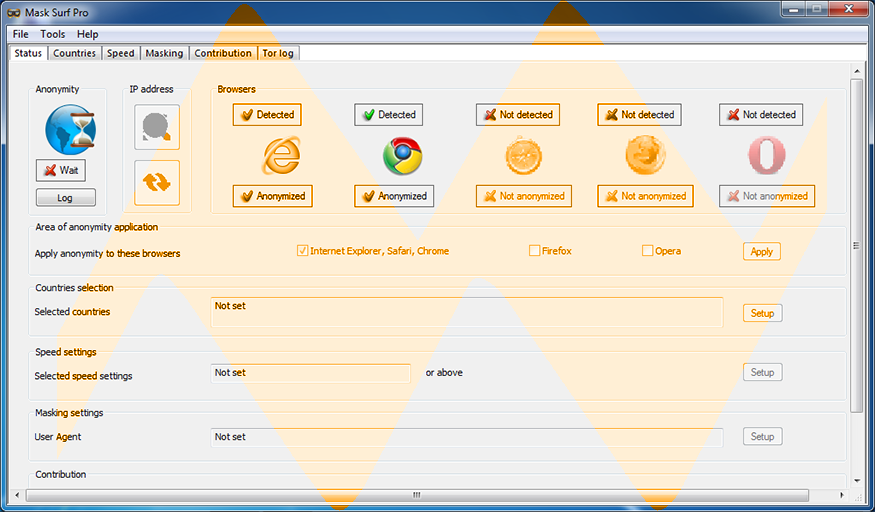This screenshot has width=875, height=512.
Task: Open the anonymity Log button
Action: 65,197
